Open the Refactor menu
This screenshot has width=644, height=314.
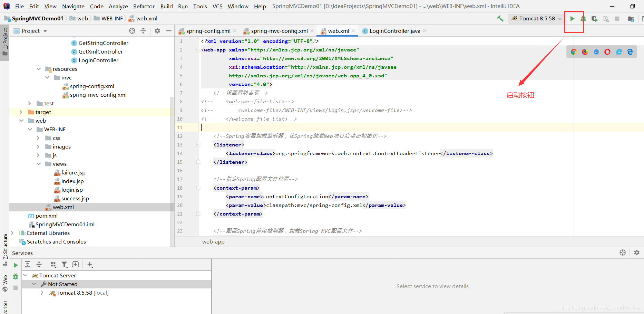(x=144, y=6)
